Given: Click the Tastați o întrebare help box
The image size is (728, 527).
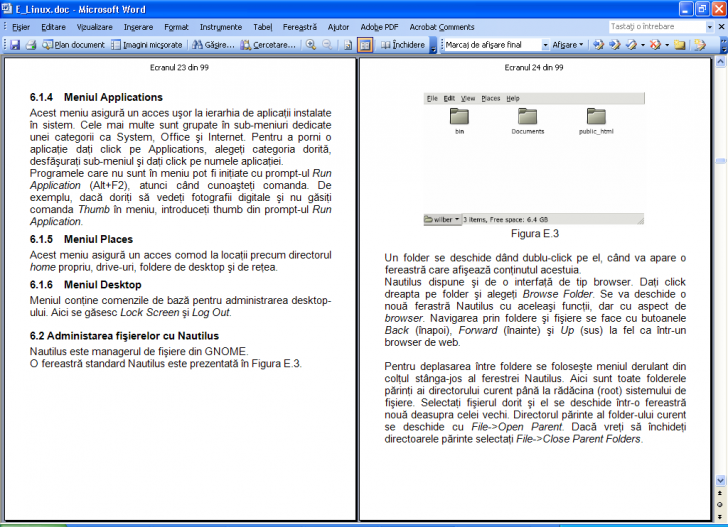Looking at the screenshot, I should coord(656,26).
